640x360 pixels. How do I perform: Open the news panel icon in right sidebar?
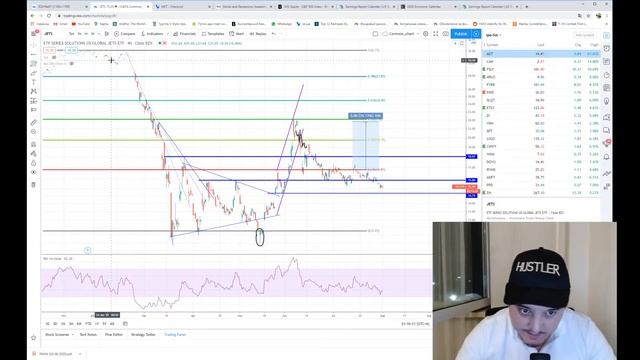[607, 61]
